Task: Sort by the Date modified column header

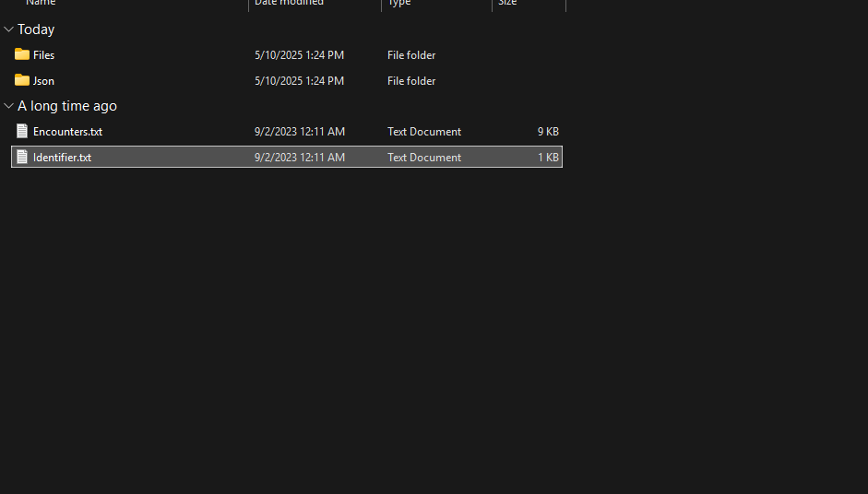Action: [289, 4]
